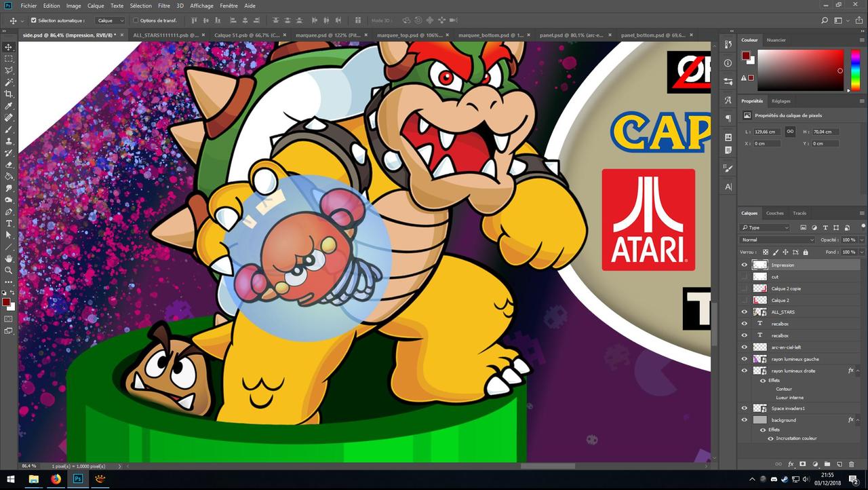
Task: Switch to the Tracés tab
Action: click(800, 213)
